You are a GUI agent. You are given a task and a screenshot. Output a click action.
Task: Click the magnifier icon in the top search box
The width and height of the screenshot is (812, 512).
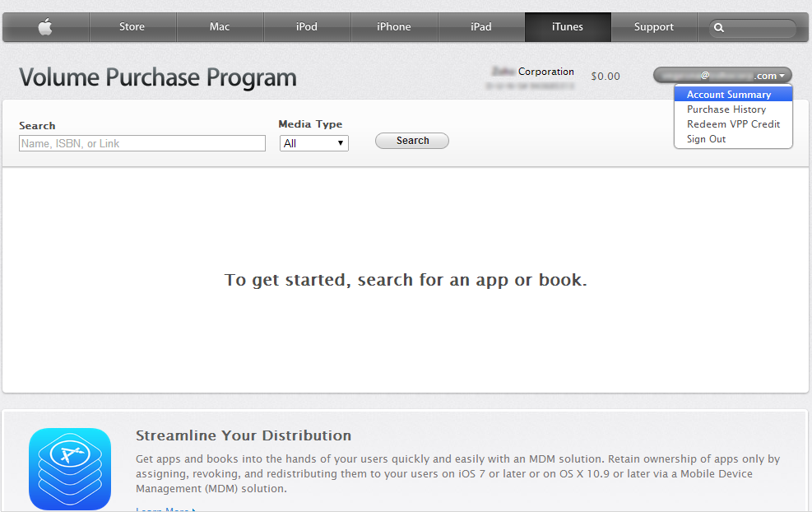point(719,27)
